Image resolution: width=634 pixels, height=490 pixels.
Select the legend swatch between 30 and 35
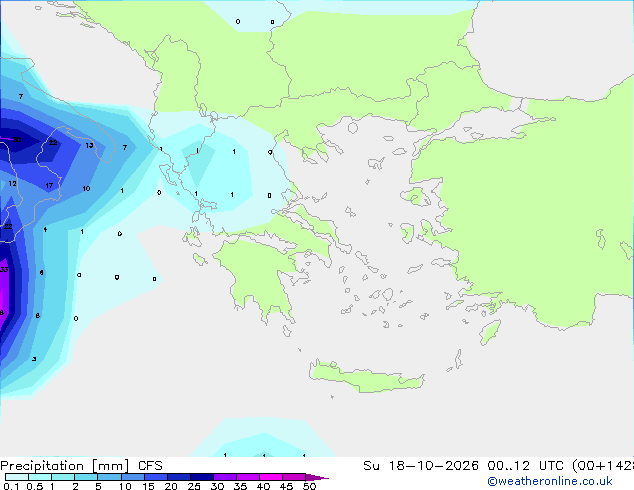pos(225,477)
